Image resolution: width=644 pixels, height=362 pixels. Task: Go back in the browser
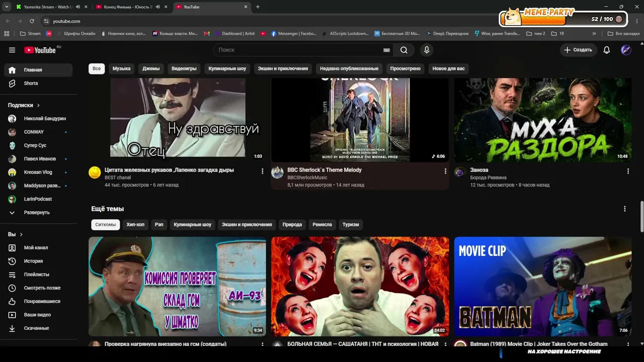[8, 21]
